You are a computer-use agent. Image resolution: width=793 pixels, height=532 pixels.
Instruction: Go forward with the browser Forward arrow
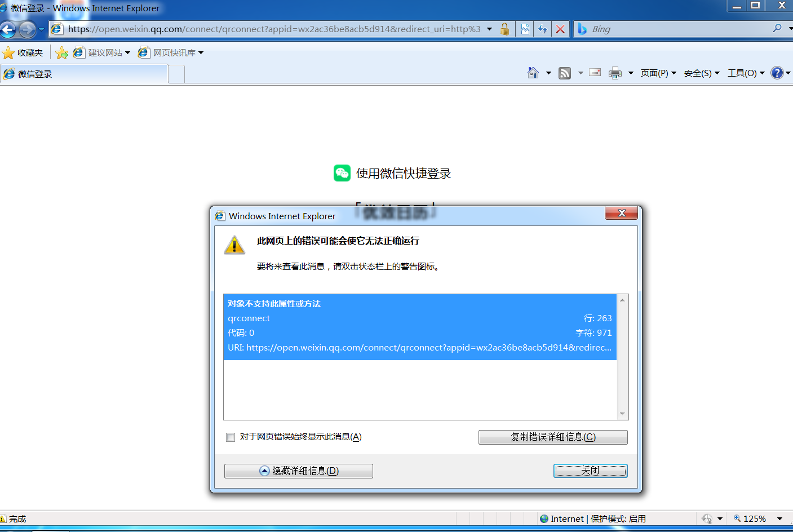point(27,29)
